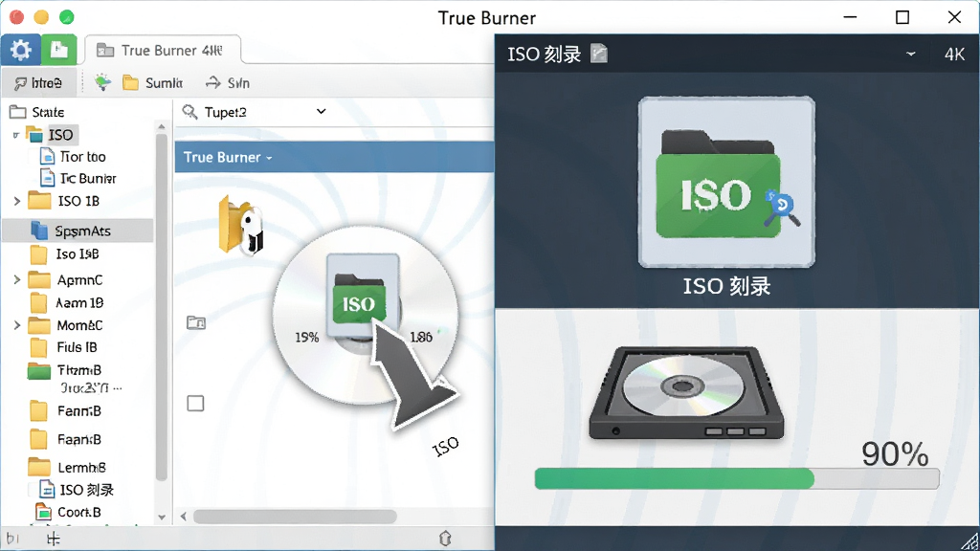Screen dimensions: 980x551
Task: Expand the ISO 1B folder
Action: coord(17,201)
